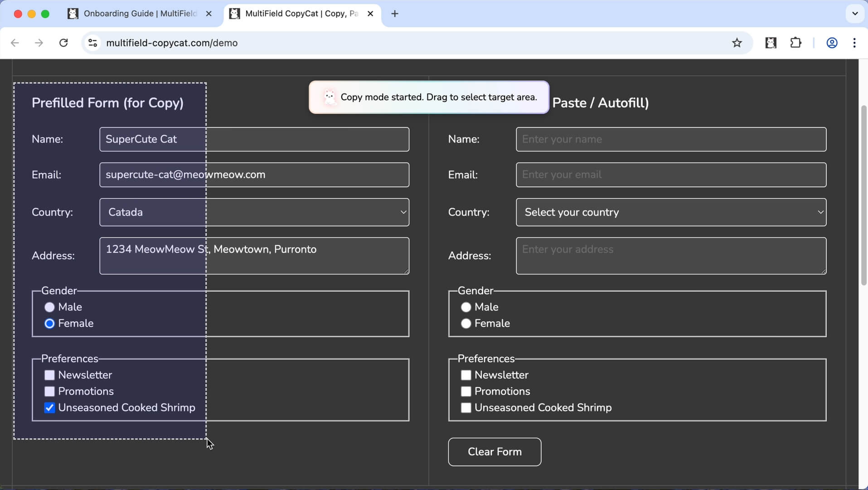The width and height of the screenshot is (868, 490).
Task: Click the MultiField CopyCat extension icon
Action: 771,43
